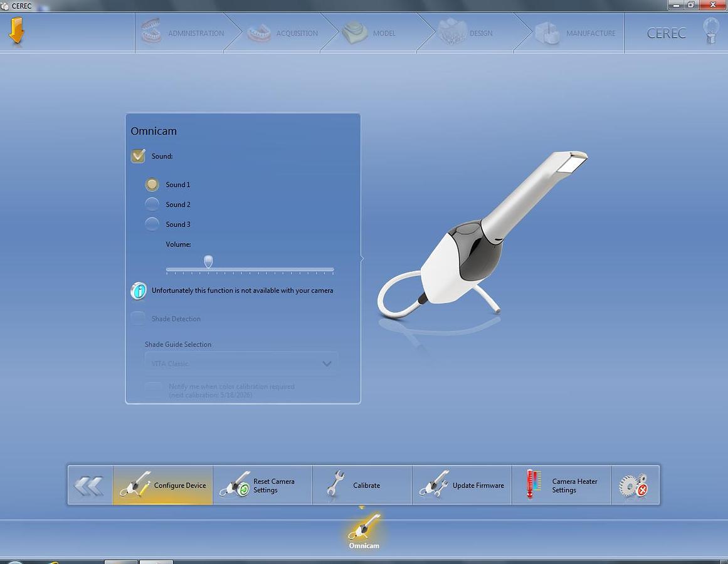The image size is (728, 564).
Task: Restore the CEREC window with title bar button
Action: pos(690,4)
